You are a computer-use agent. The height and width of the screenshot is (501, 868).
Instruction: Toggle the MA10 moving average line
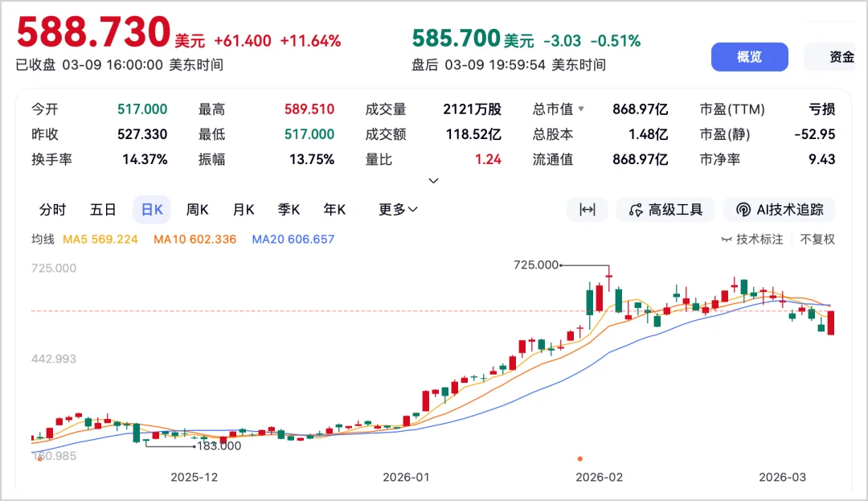(194, 239)
